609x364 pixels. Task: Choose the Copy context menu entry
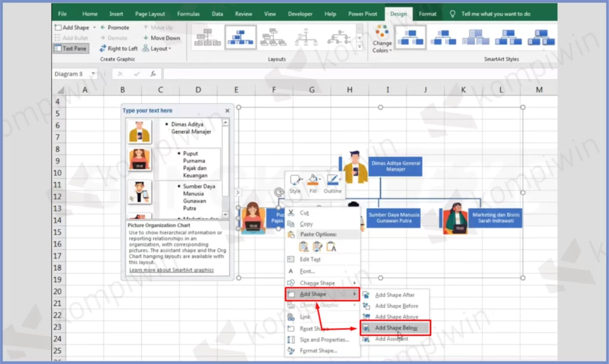pyautogui.click(x=306, y=224)
